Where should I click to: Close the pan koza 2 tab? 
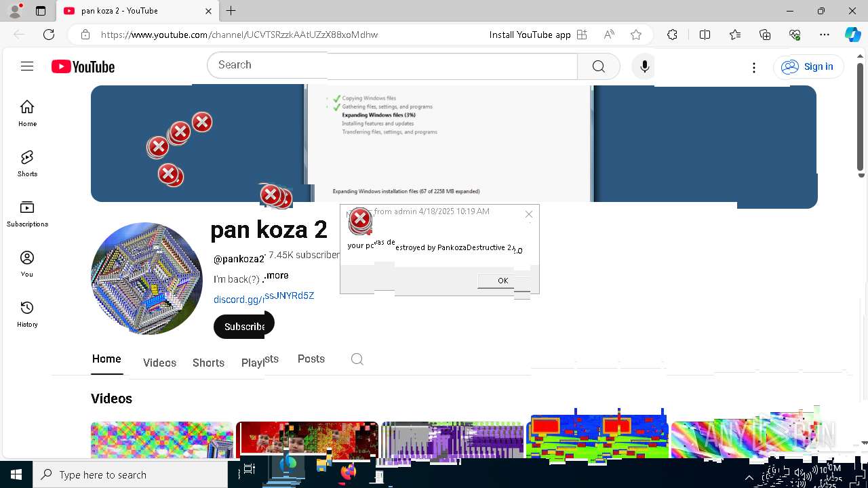click(208, 11)
